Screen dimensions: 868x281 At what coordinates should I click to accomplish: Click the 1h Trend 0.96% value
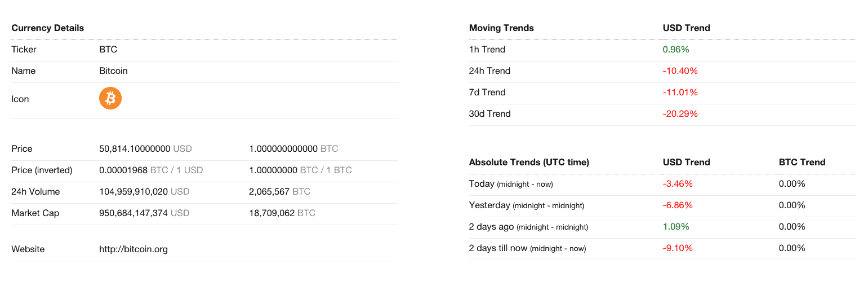pos(676,50)
